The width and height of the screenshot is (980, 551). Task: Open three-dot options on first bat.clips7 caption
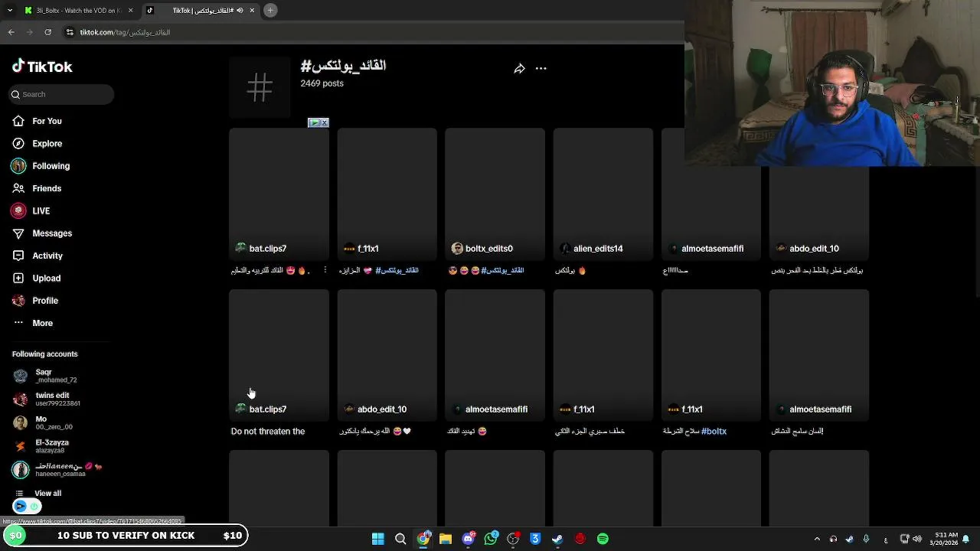(x=325, y=270)
